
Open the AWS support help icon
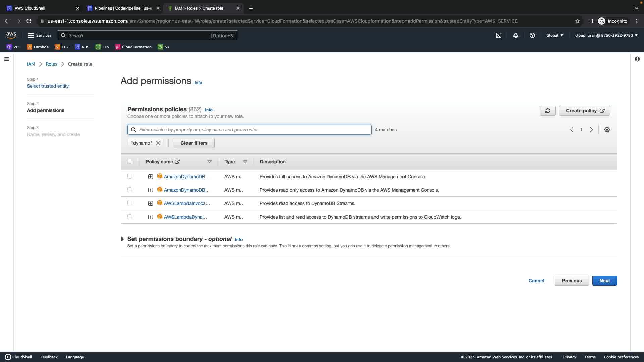pos(532,35)
